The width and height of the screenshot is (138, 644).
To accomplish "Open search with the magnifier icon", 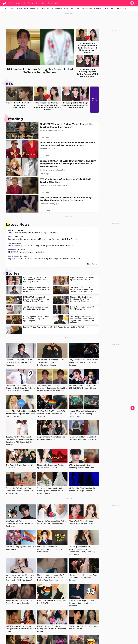I will (x=132, y=3).
